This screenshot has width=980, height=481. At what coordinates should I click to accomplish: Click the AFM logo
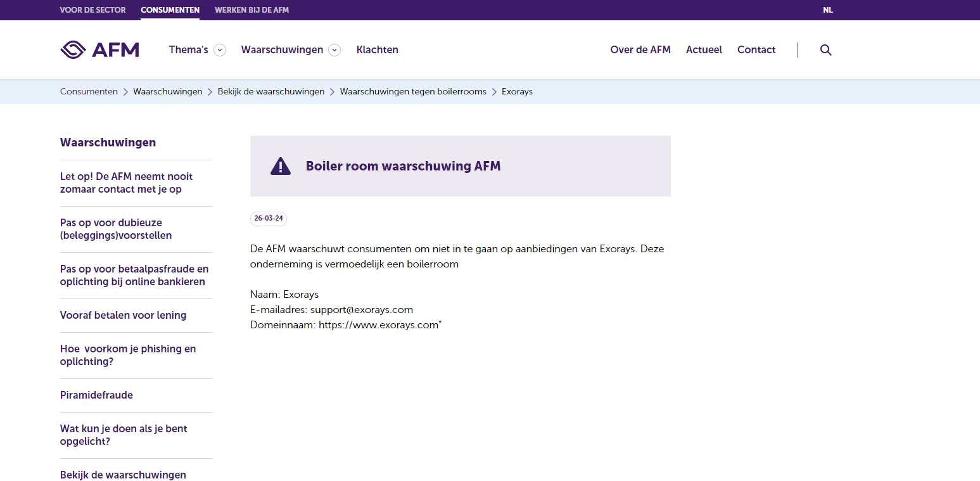coord(99,49)
